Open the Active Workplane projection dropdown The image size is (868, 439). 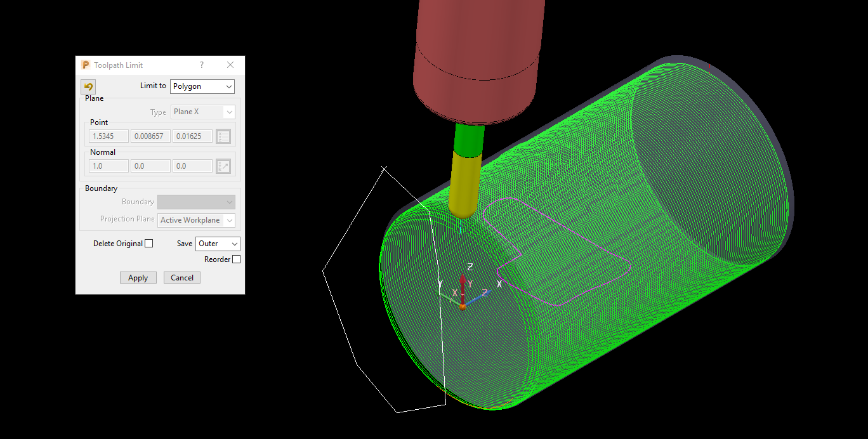[x=196, y=220]
